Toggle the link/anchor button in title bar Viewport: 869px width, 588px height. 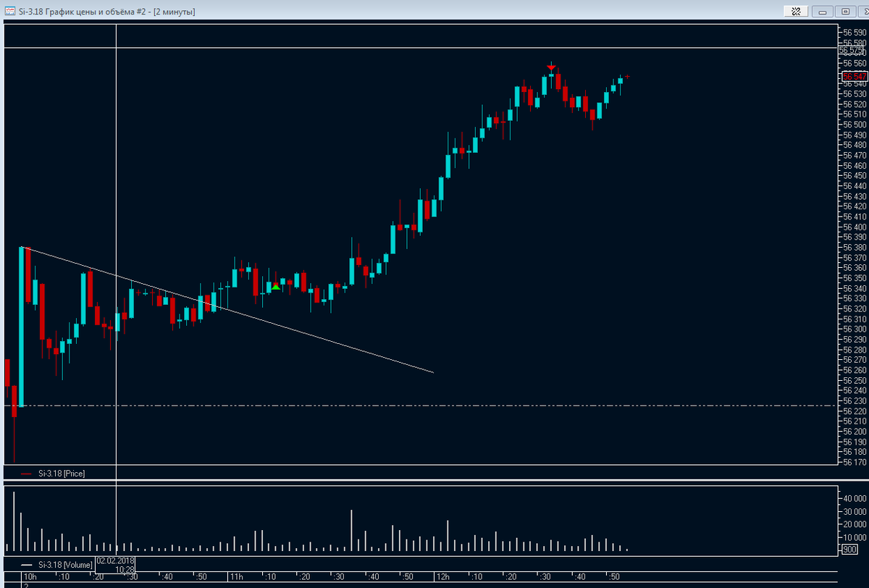(x=795, y=12)
